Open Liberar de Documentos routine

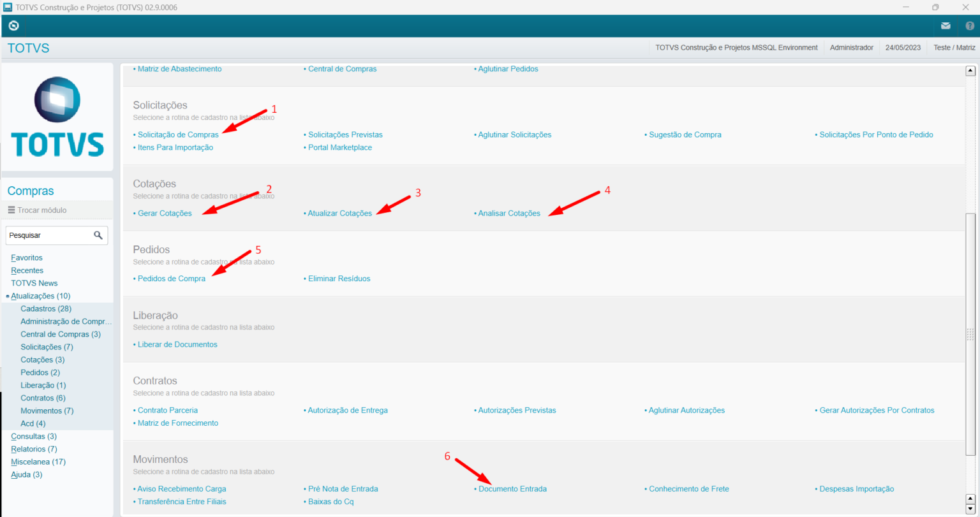[x=177, y=344]
